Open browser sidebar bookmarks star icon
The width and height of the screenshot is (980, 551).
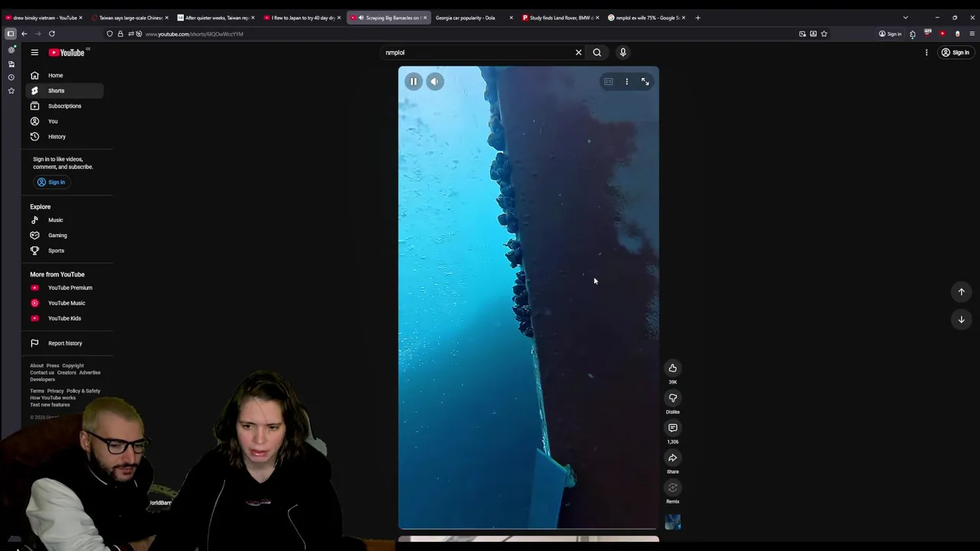click(x=11, y=91)
